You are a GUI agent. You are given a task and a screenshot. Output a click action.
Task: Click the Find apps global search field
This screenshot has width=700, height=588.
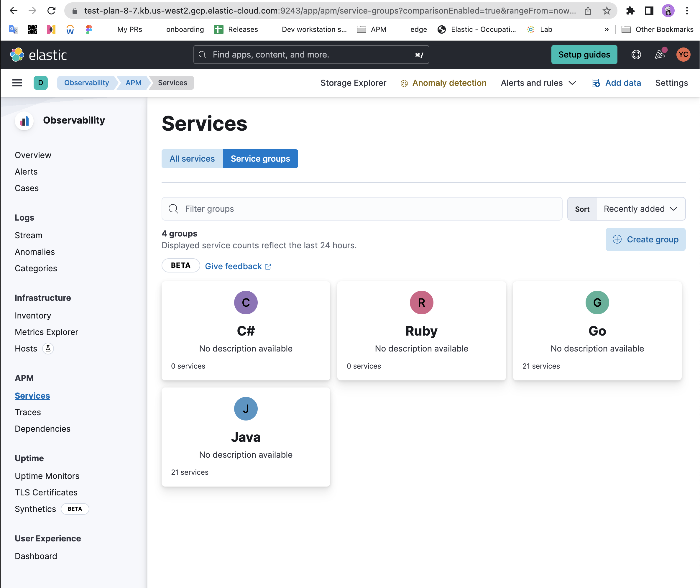point(311,54)
